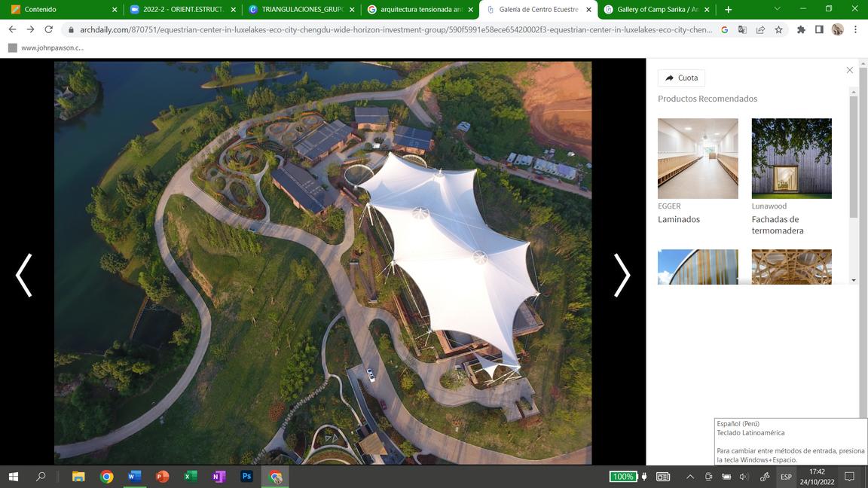Toggle the Chrome side panel
Screen dimensions: 868x488
[x=819, y=30]
